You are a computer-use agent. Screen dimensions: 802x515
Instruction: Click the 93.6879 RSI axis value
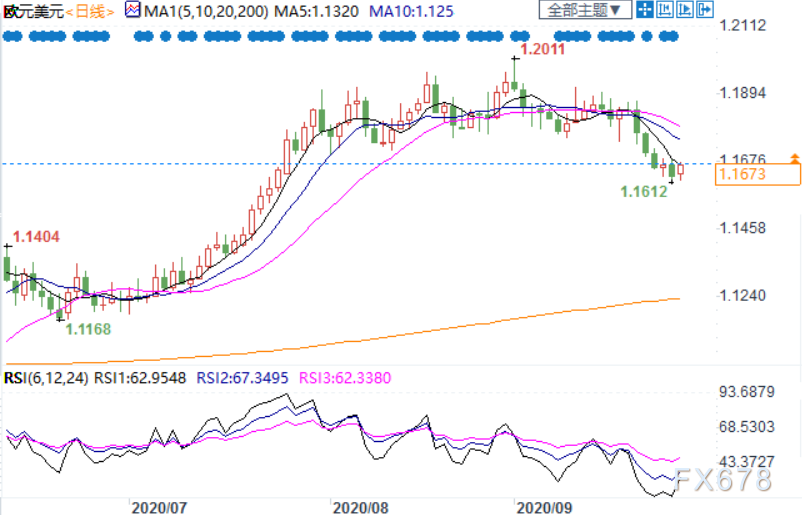(747, 392)
